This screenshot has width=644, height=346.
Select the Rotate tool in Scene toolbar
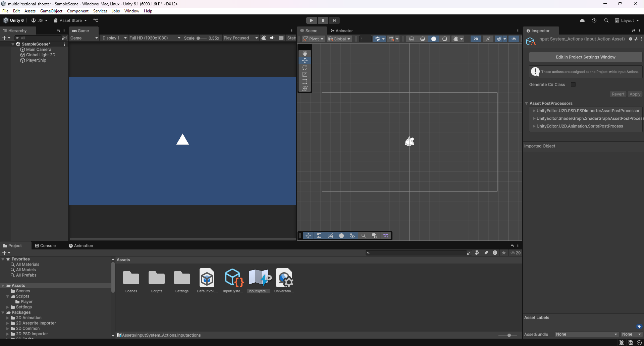305,67
